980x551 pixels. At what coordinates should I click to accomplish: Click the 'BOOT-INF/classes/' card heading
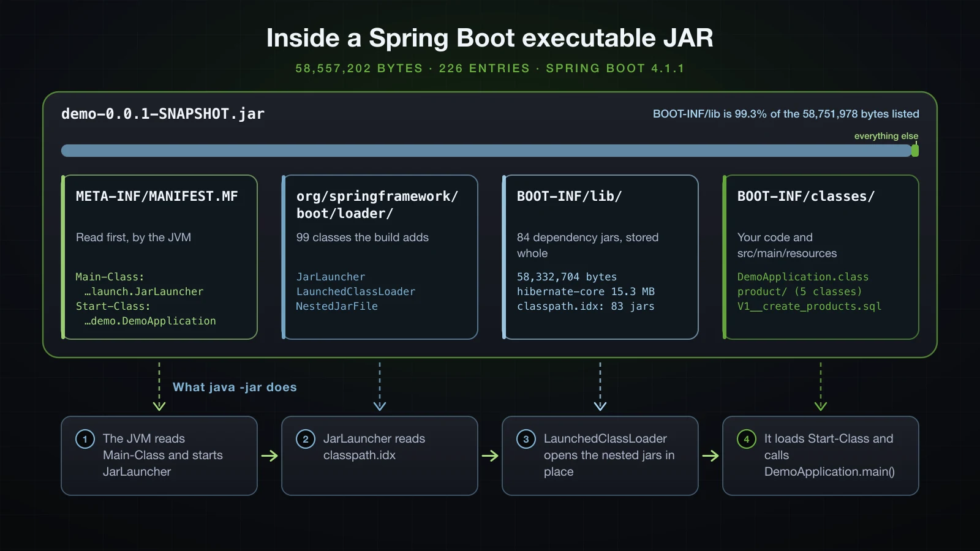[806, 197]
